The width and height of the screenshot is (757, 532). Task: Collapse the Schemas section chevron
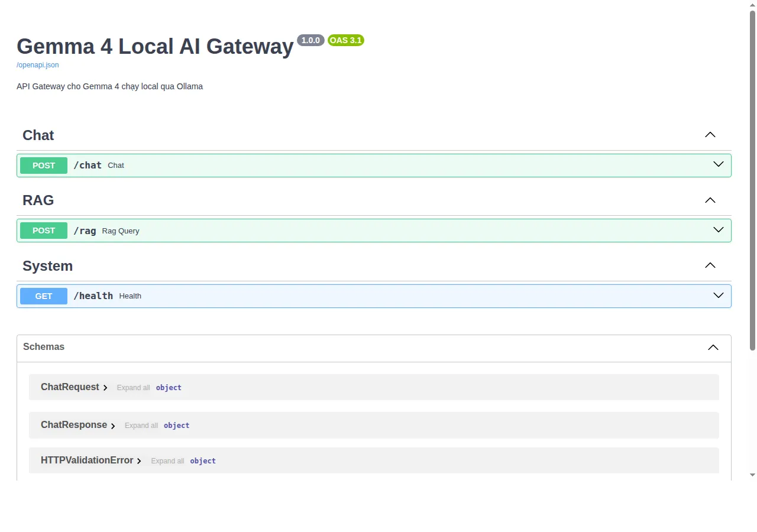click(x=713, y=348)
